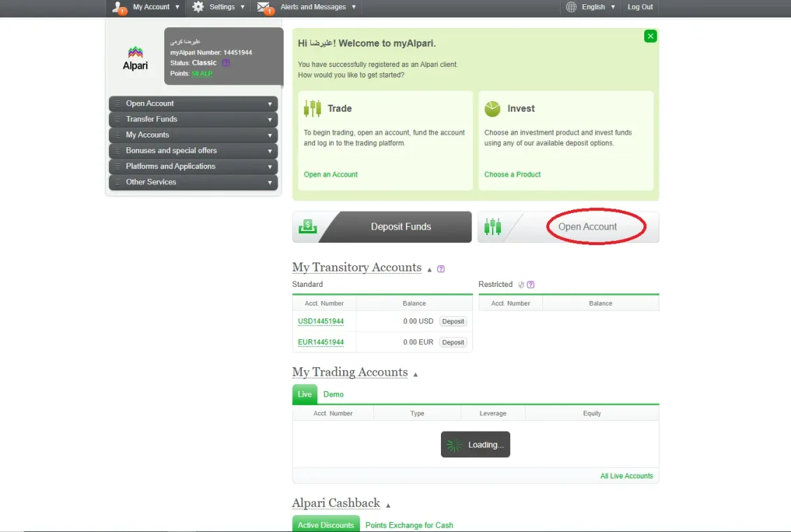Expand Bonuses and special offers menu
The image size is (791, 532).
click(194, 150)
